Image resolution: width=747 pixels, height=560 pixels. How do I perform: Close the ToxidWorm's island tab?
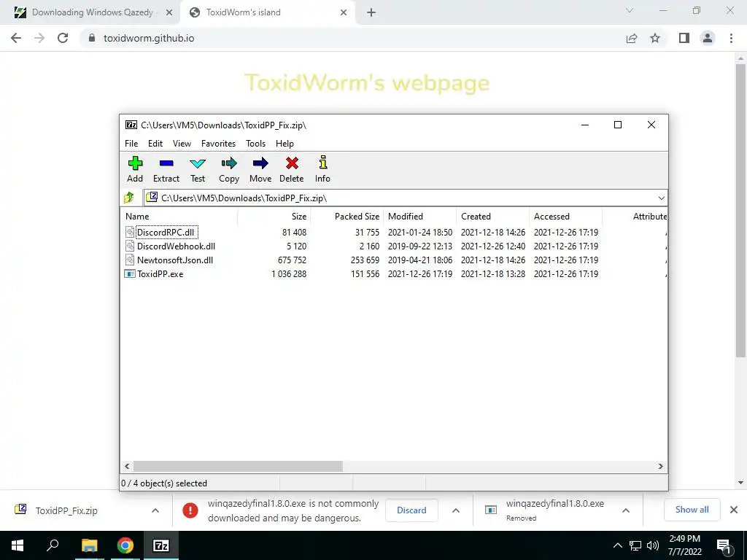click(344, 12)
